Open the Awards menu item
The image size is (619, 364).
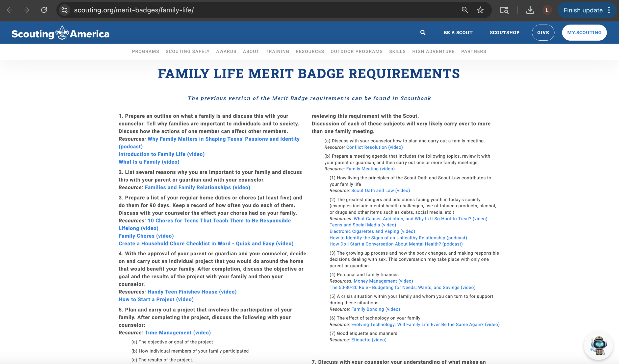[226, 51]
